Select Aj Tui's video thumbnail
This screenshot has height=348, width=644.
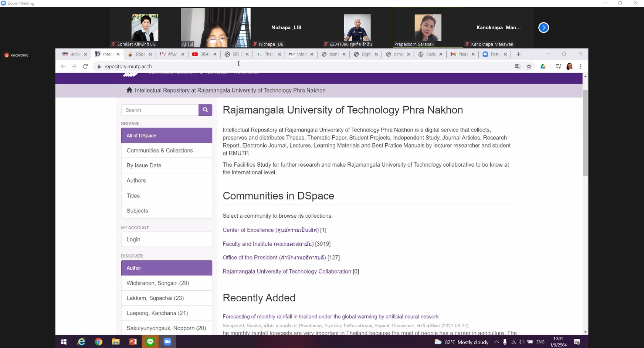click(x=216, y=28)
